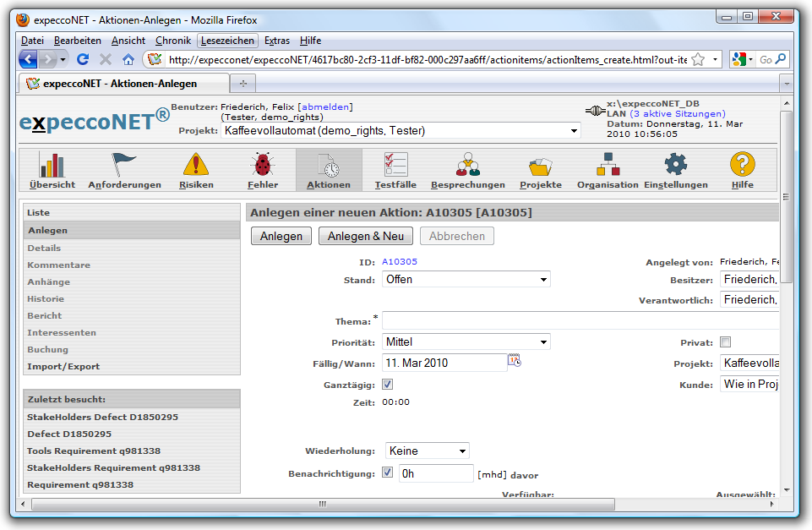Open the Übersicht chart icon

point(52,165)
